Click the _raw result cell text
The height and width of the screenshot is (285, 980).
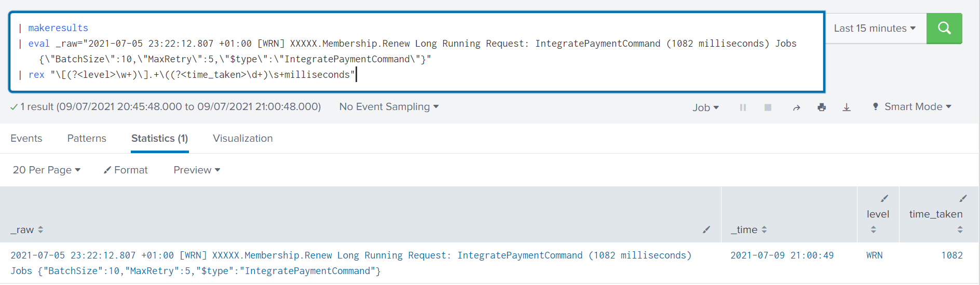[351, 263]
